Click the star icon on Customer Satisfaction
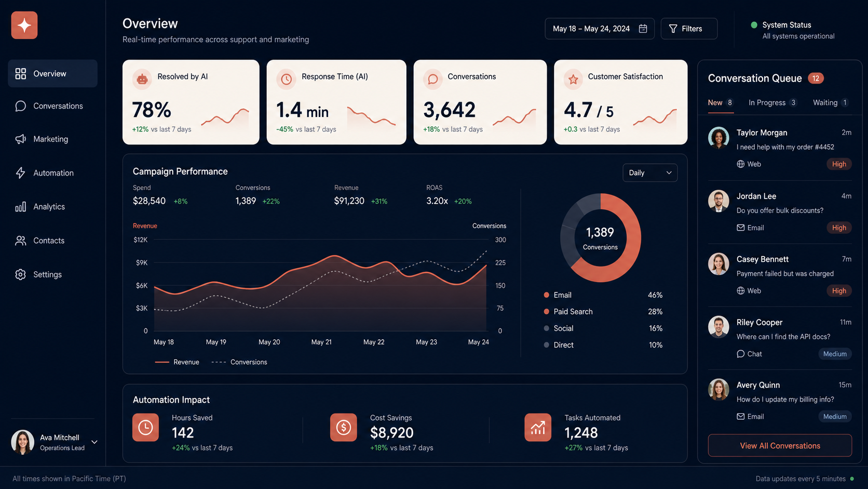The width and height of the screenshot is (868, 489). point(573,79)
